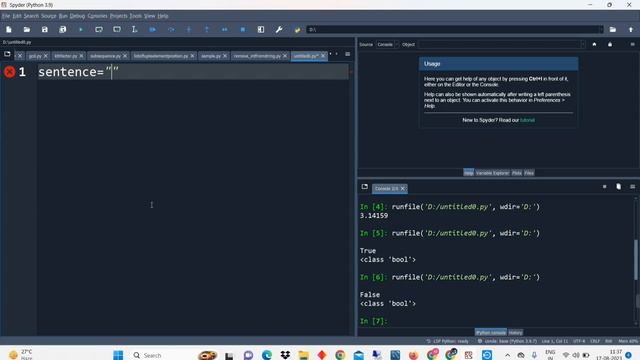Viewport: 640px width, 360px height.
Task: Expand the working directory path dropdown
Action: 600,29
